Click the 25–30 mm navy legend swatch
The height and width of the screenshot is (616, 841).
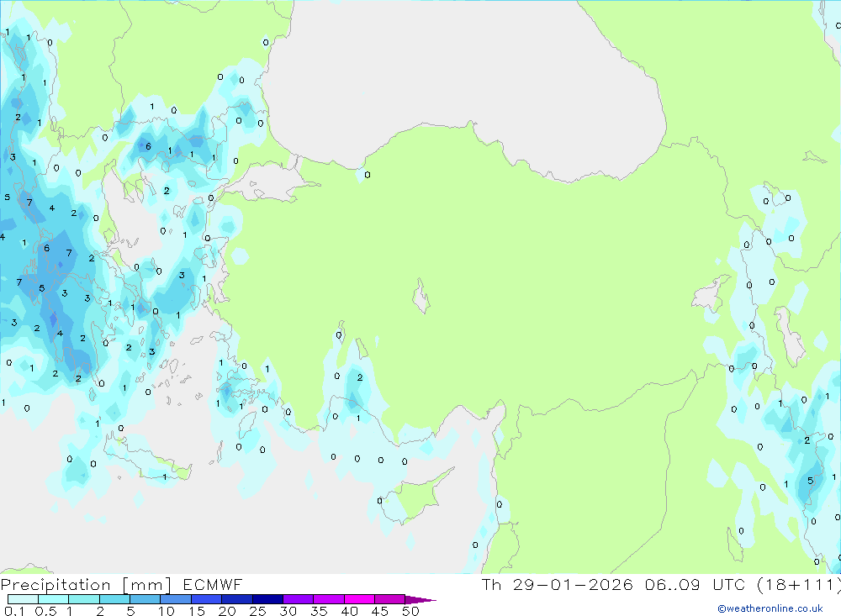coord(267,599)
